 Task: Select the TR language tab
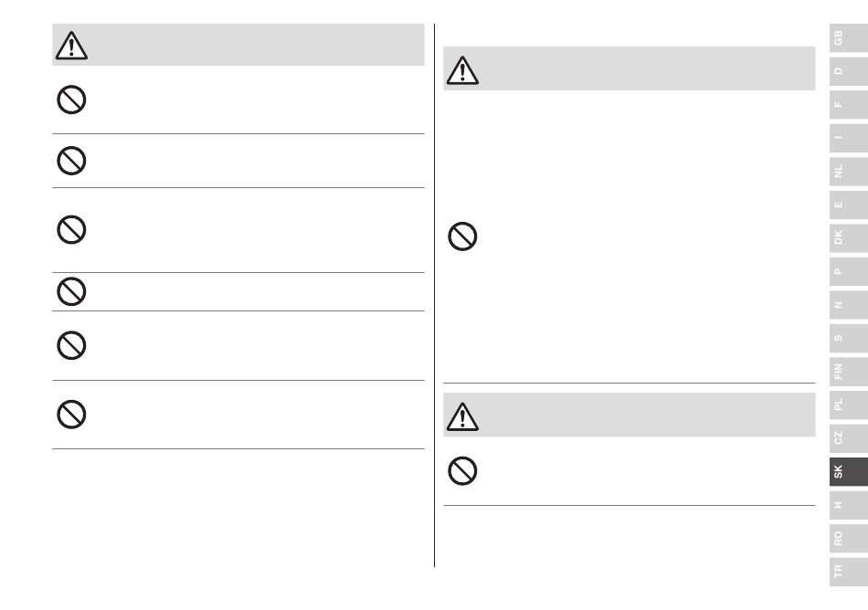(849, 572)
